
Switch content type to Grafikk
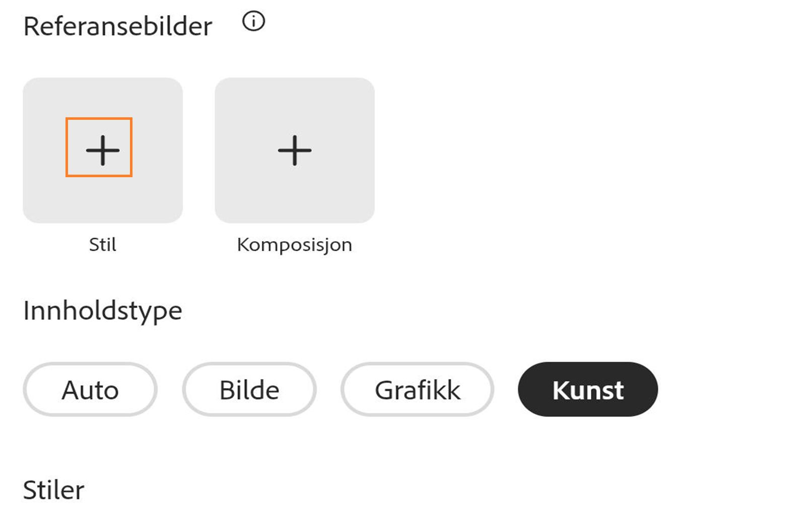417,389
